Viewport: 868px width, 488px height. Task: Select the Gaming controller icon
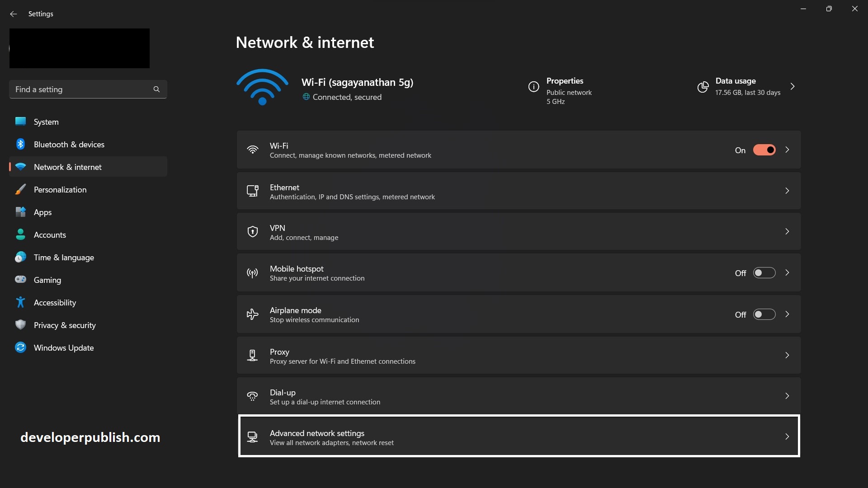20,279
